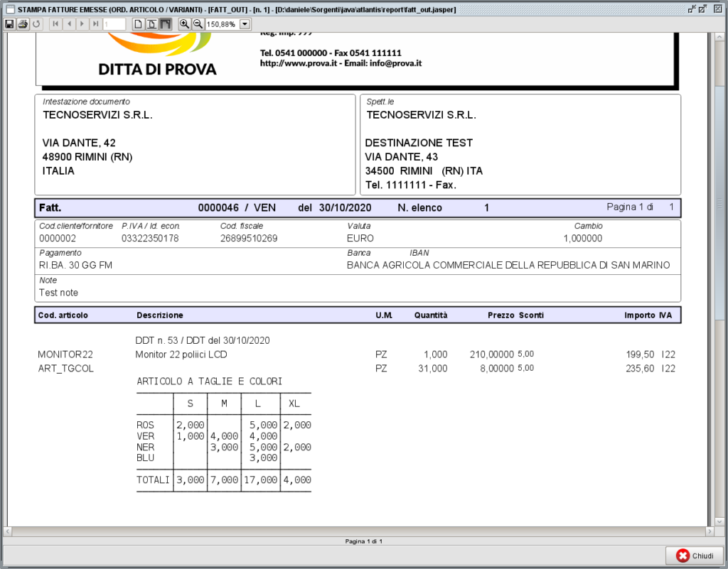Image resolution: width=728 pixels, height=569 pixels.
Task: Toggle fit page view mode
Action: pyautogui.click(x=152, y=23)
